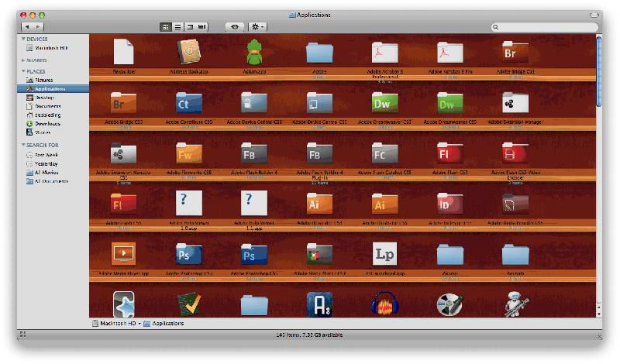
Task: Switch to list view mode
Action: coord(177,27)
